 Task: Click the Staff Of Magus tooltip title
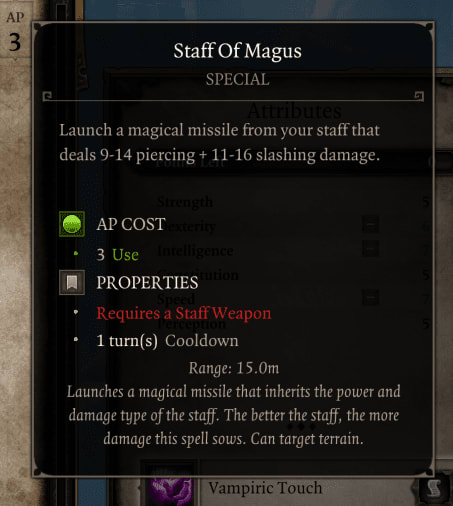237,51
